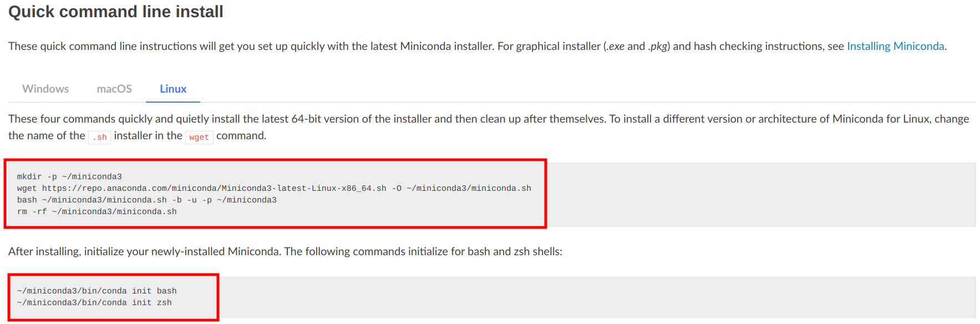Select the Linux tab
Image resolution: width=980 pixels, height=324 pixels.
coord(173,89)
